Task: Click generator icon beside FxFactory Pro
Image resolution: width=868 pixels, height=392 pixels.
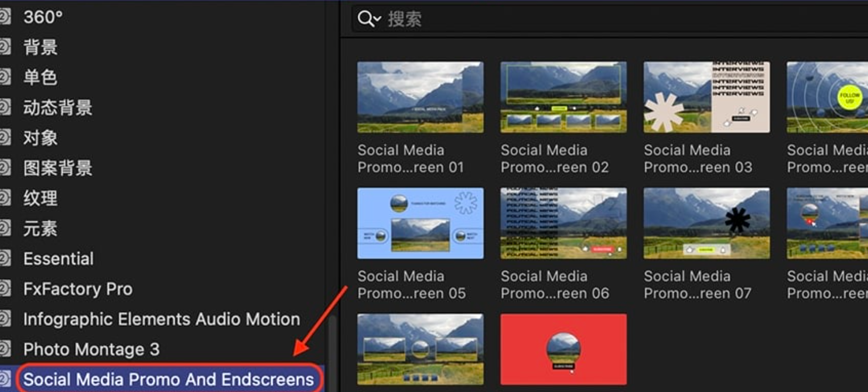Action: pyautogui.click(x=5, y=289)
